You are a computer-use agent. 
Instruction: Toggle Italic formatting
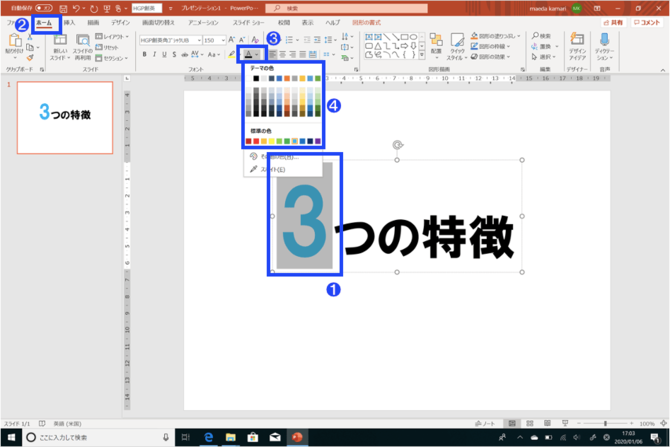154,54
